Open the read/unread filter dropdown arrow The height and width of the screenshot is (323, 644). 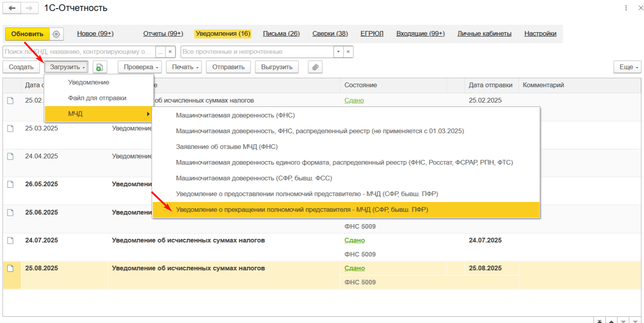[338, 52]
